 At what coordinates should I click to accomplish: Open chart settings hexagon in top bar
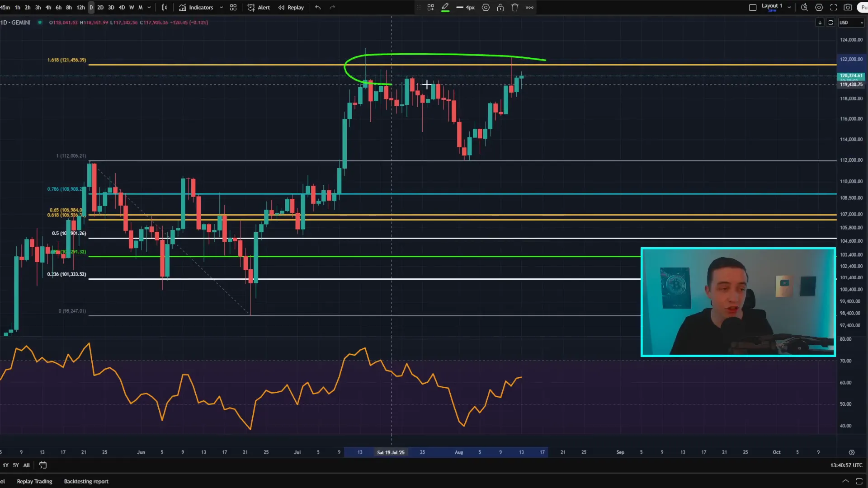(x=819, y=7)
